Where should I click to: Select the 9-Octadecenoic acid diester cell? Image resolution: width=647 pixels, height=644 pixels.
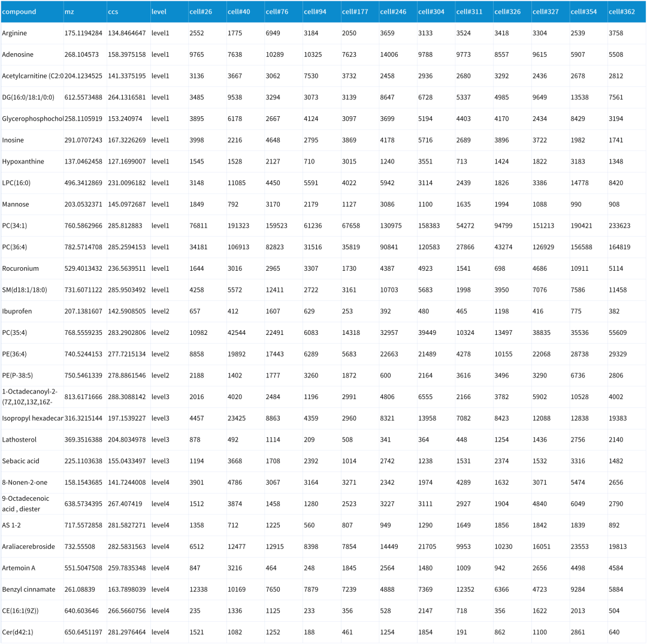click(32, 504)
